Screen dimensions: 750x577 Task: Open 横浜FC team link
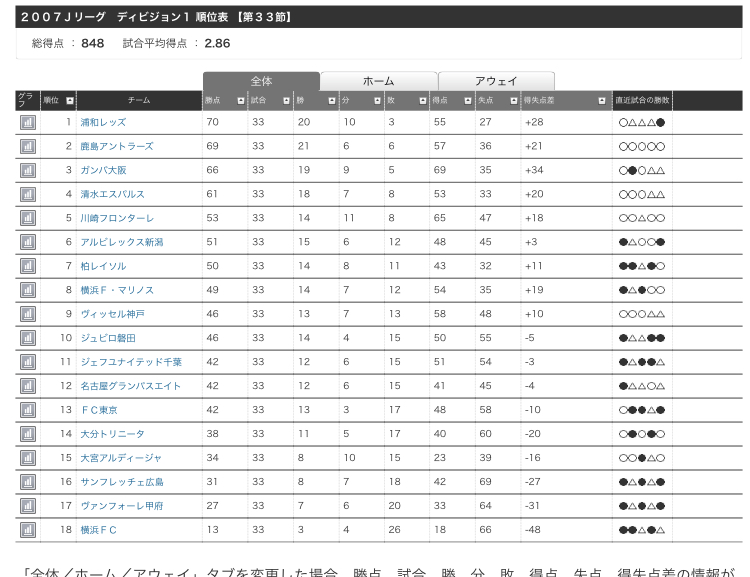[99, 530]
